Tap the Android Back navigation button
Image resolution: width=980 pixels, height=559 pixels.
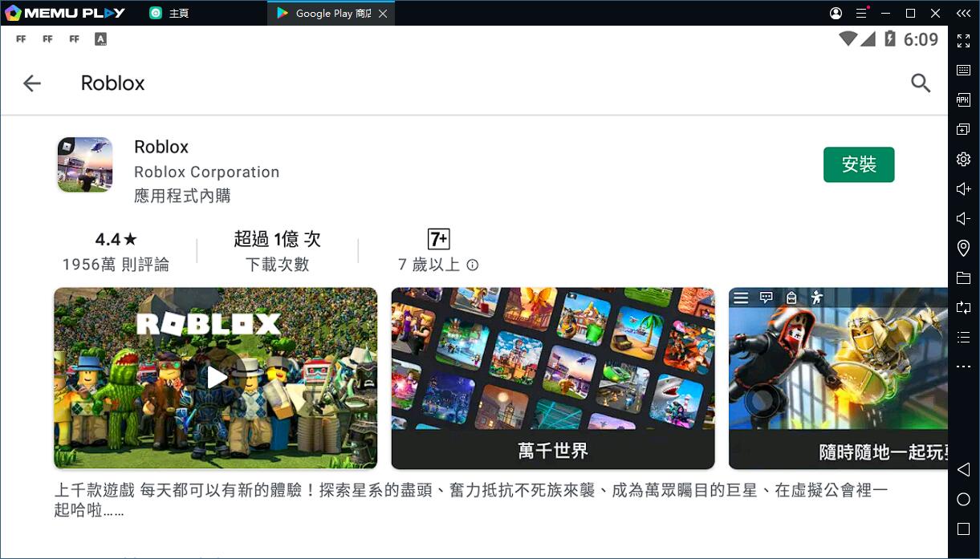[x=963, y=470]
